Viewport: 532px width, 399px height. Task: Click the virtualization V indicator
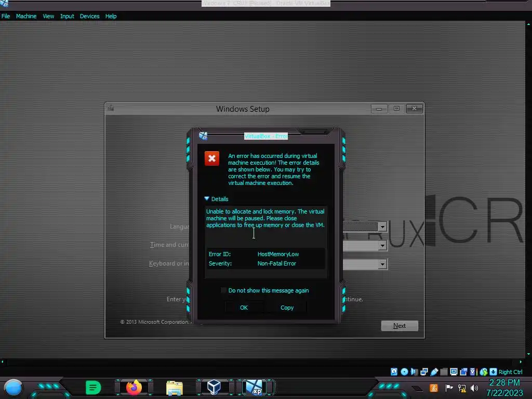point(473,372)
